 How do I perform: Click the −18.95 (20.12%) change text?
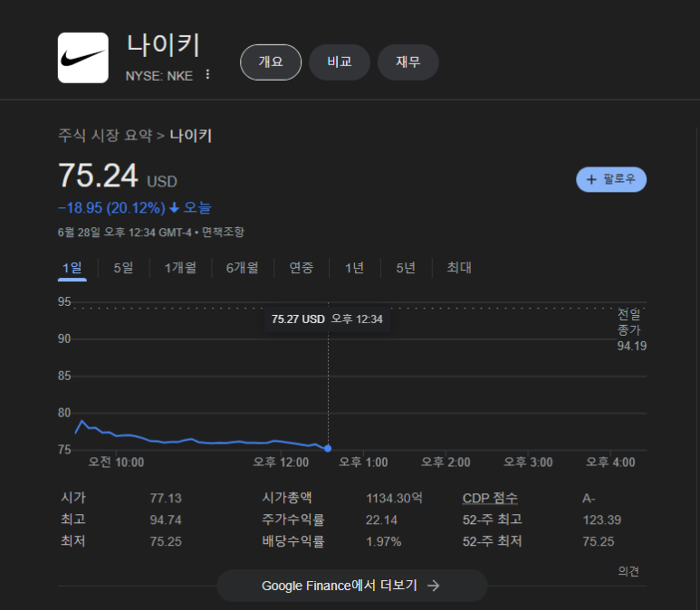[x=111, y=208]
